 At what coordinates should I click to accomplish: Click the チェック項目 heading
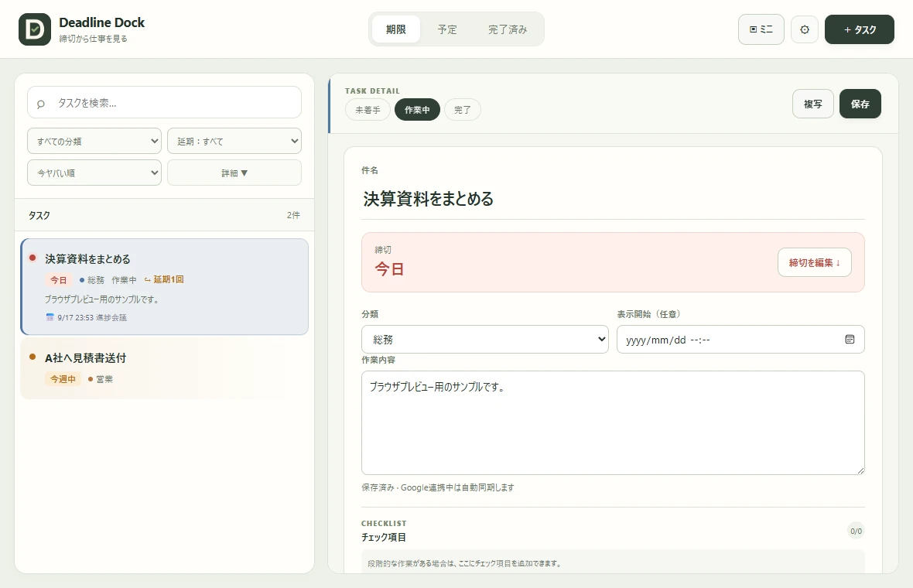pyautogui.click(x=384, y=538)
